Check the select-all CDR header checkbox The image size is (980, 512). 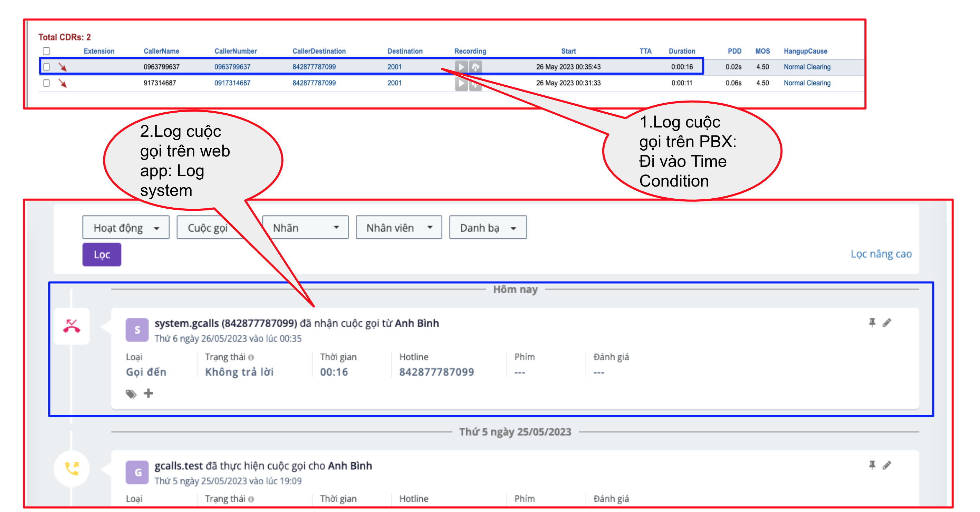click(46, 51)
